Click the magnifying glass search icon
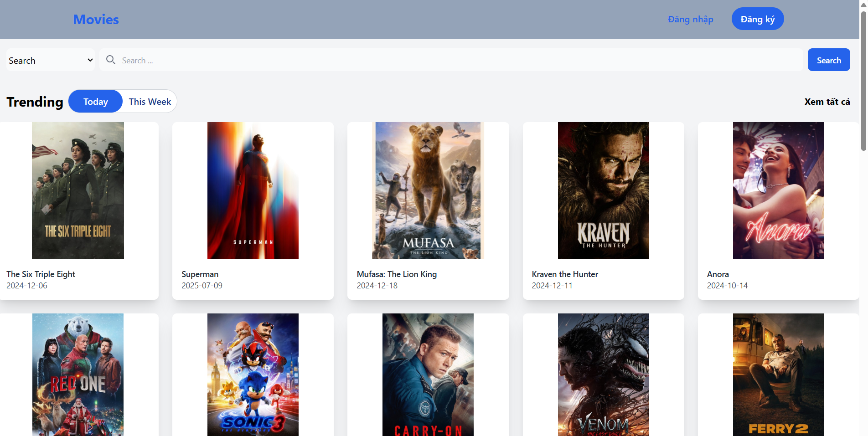Viewport: 868px width, 436px height. tap(110, 60)
